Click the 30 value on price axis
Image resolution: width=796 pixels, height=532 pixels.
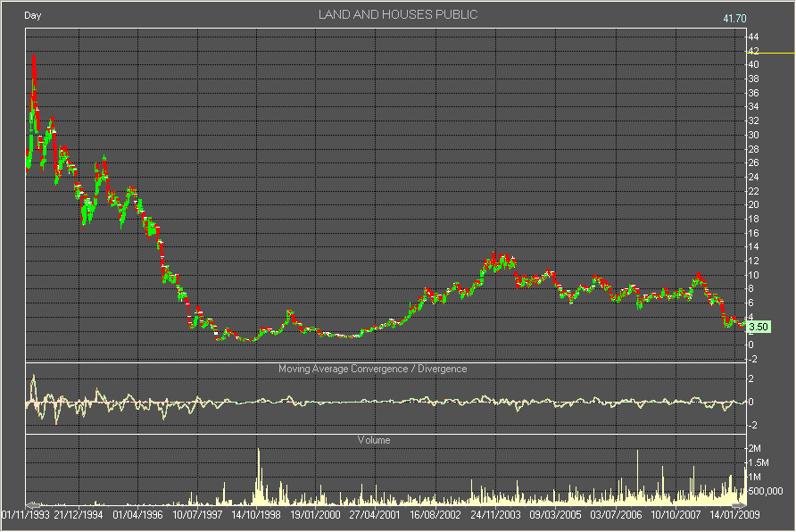(x=753, y=135)
